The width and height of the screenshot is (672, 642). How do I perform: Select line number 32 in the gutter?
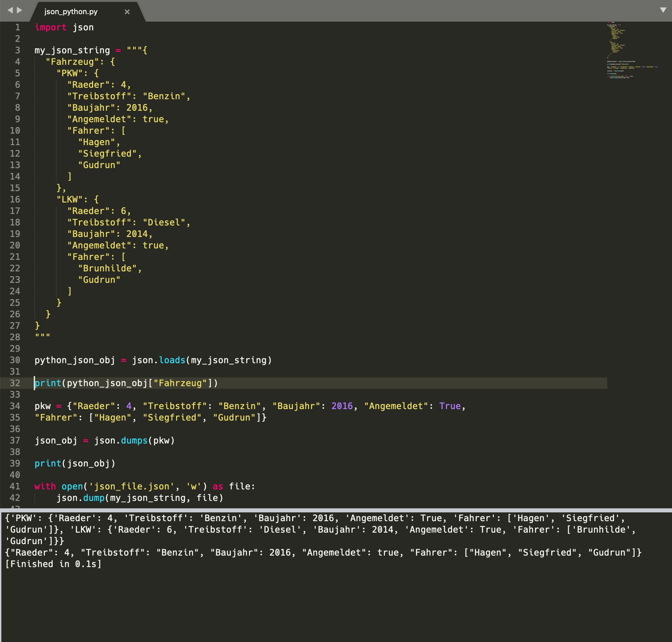[15, 383]
